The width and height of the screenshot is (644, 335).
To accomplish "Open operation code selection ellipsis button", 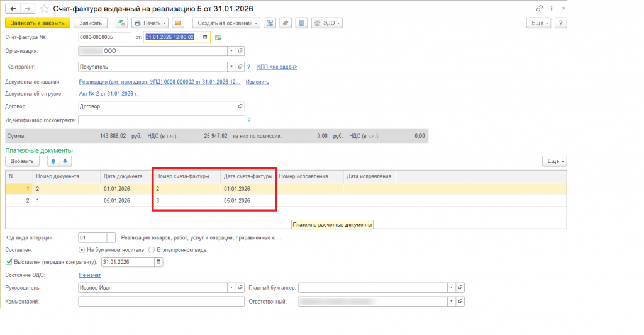I will [x=111, y=237].
